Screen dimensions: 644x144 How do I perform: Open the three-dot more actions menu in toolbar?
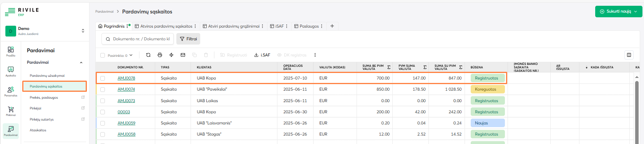tap(315, 55)
